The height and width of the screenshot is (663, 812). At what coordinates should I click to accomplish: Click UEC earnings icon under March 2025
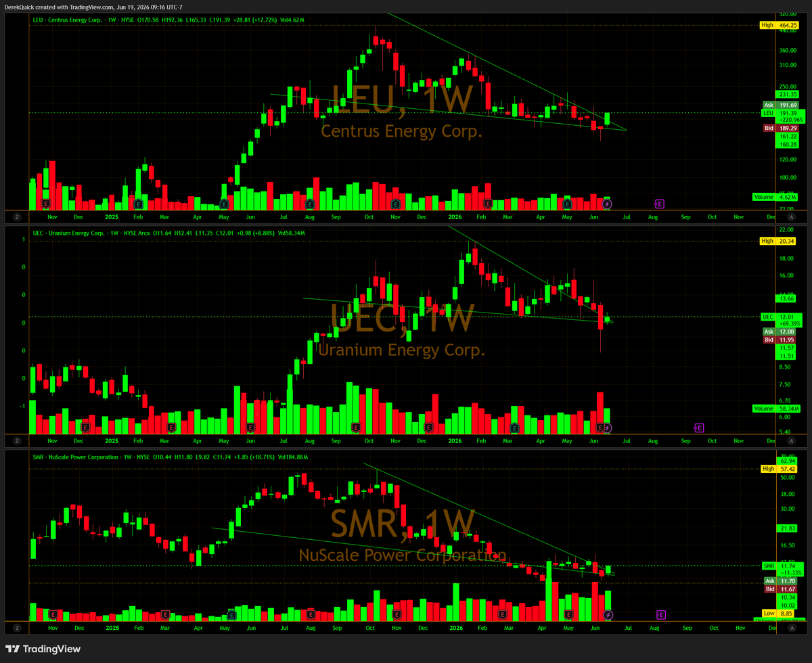(171, 428)
